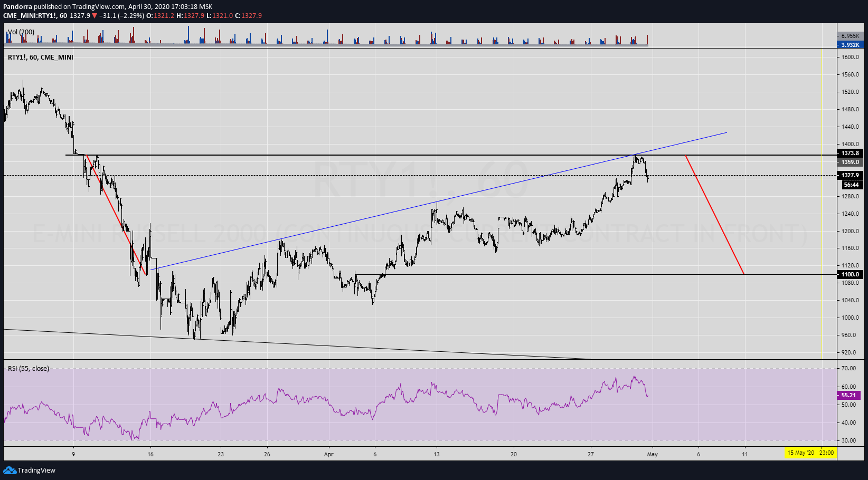Click the 30.00 RSI axis label
The width and height of the screenshot is (868, 480).
coord(849,440)
